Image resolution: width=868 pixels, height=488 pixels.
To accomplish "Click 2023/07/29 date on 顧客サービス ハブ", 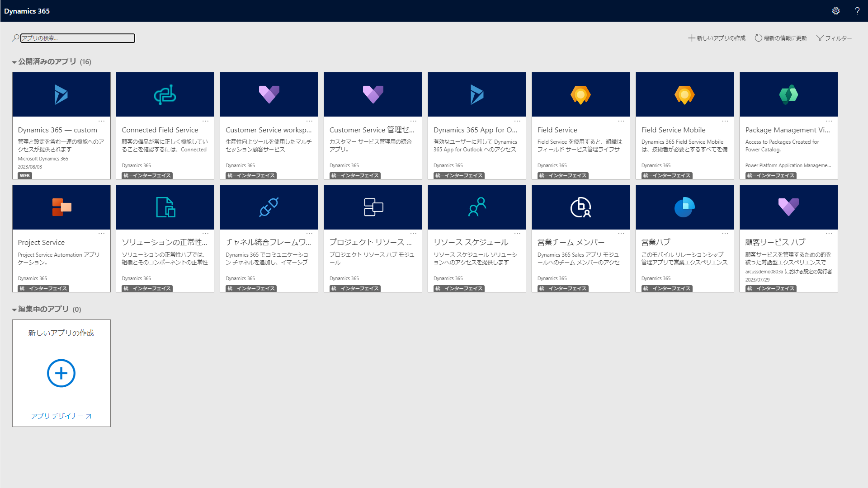I will click(x=757, y=280).
